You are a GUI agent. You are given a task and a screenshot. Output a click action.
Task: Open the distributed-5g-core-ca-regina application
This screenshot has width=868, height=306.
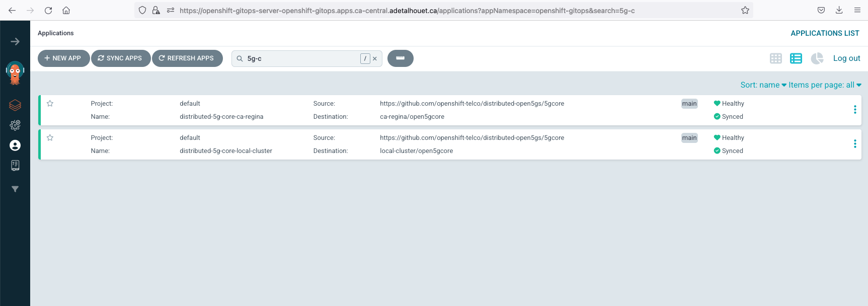click(221, 116)
